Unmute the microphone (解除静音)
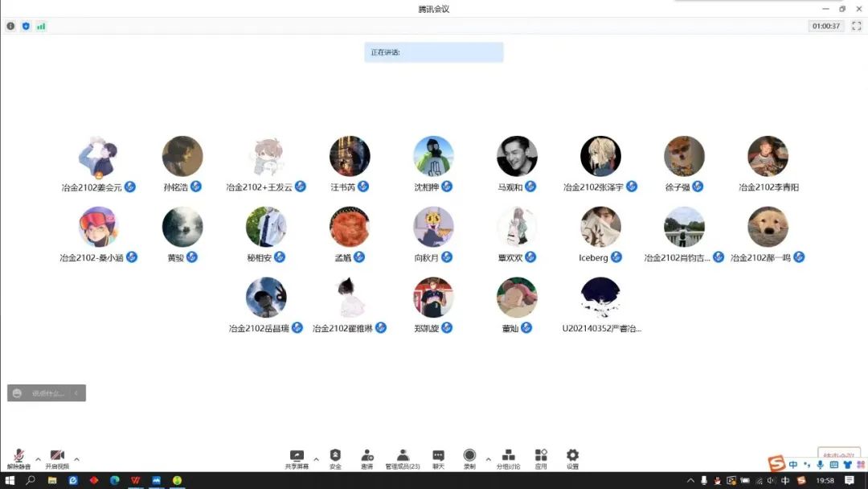The width and height of the screenshot is (868, 489). [18, 459]
